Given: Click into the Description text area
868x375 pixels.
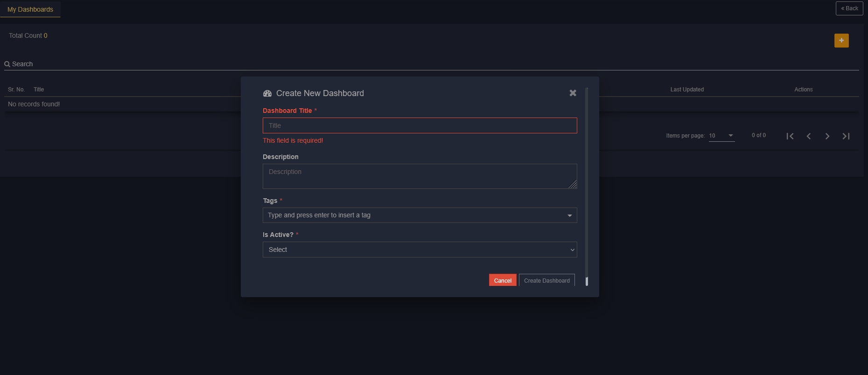Looking at the screenshot, I should (x=420, y=176).
